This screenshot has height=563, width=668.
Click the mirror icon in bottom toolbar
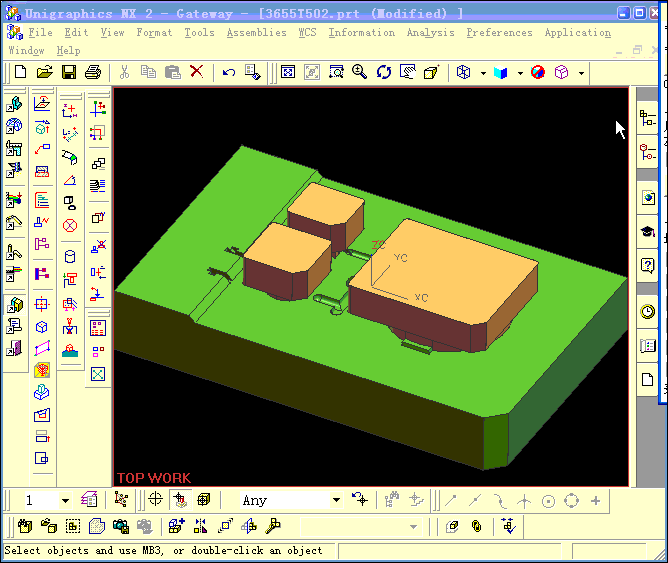click(x=200, y=526)
